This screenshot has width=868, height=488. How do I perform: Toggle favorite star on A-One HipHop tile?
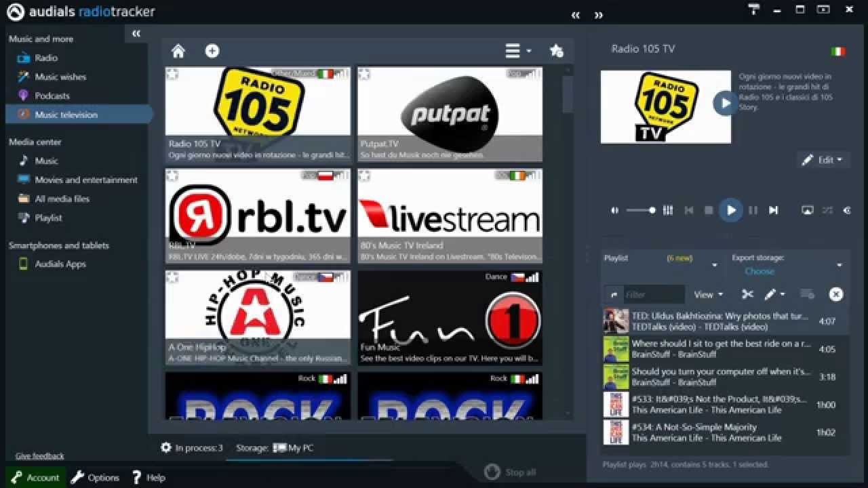pos(172,278)
